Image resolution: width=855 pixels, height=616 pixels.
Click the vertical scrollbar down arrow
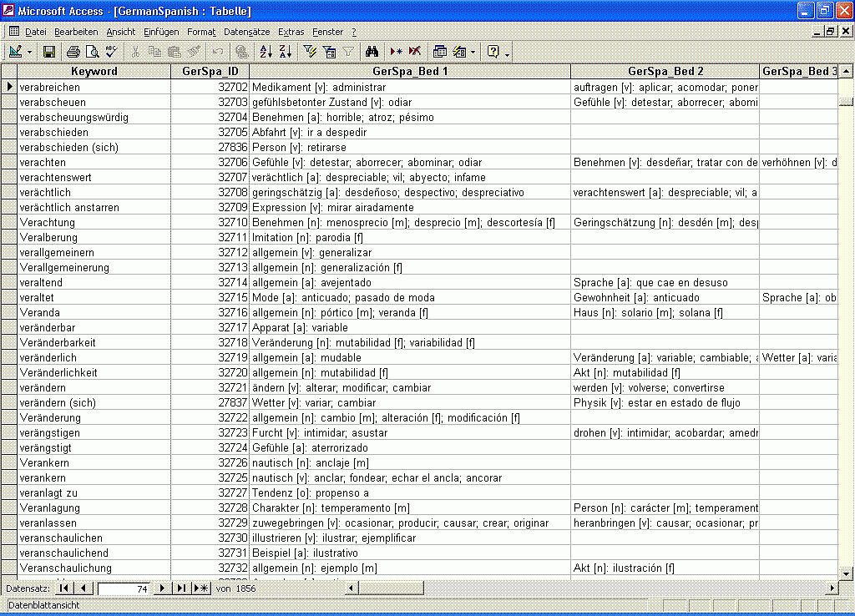coord(845,573)
